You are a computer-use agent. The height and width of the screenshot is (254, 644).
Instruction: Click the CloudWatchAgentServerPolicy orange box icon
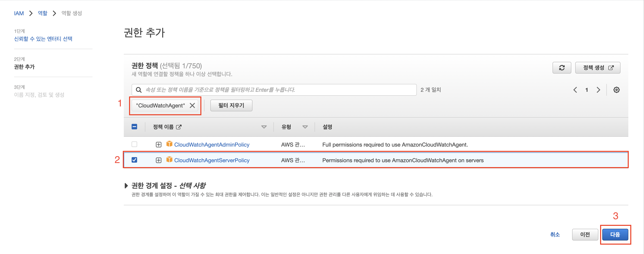pos(169,160)
